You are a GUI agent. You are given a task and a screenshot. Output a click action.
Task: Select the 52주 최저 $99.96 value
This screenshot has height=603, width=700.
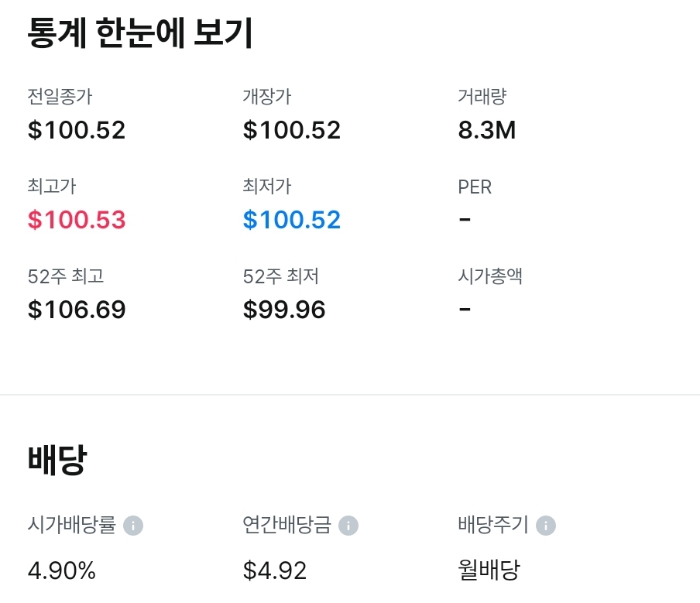click(x=284, y=310)
